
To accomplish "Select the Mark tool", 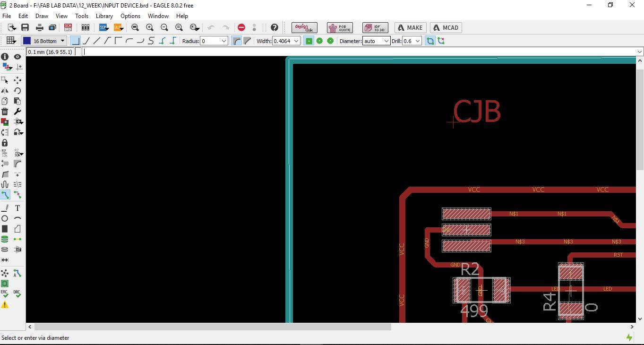I will (18, 67).
